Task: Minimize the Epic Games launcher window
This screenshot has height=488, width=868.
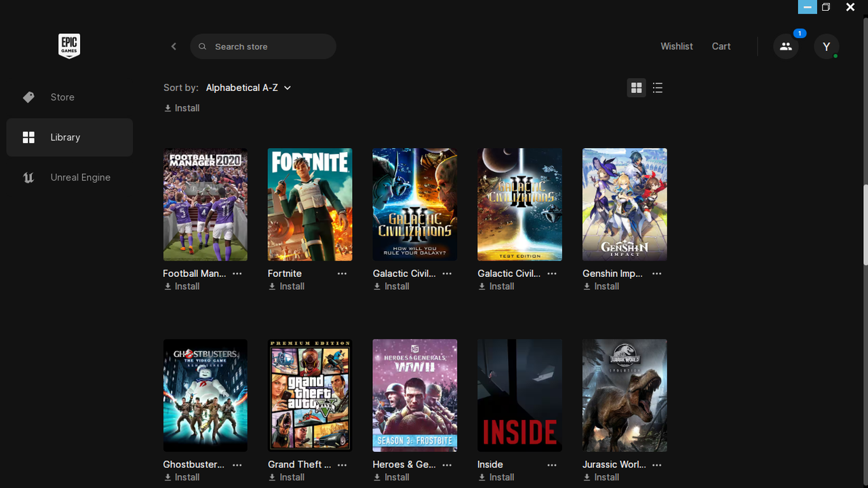Action: 807,7
